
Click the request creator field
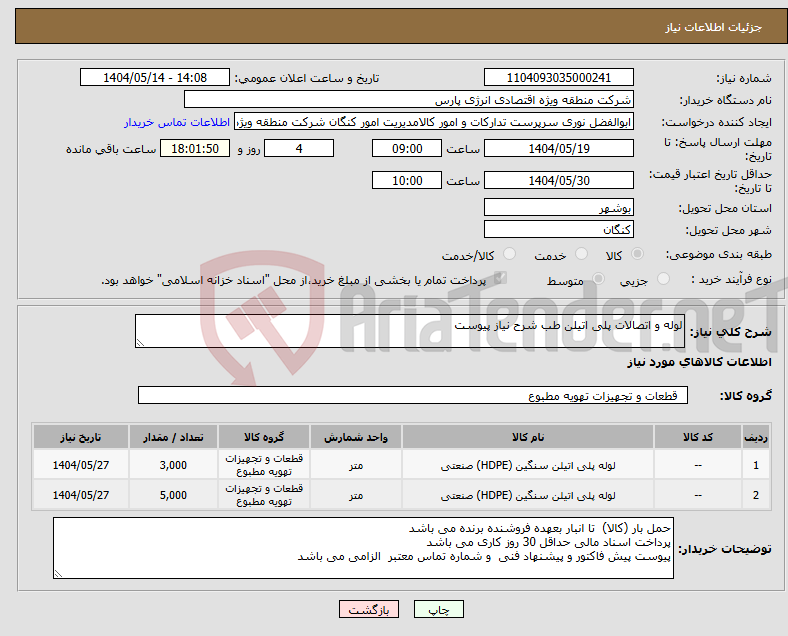434,122
